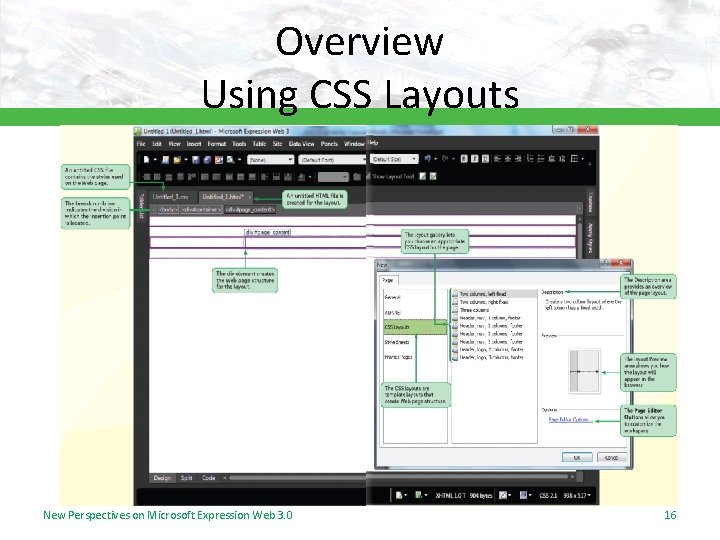720x540 pixels.
Task: Click the Save disk toolbar icon
Action: (x=195, y=159)
